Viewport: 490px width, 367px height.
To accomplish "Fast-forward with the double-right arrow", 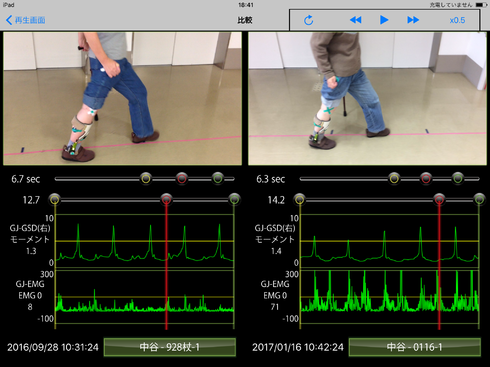I will [x=413, y=20].
